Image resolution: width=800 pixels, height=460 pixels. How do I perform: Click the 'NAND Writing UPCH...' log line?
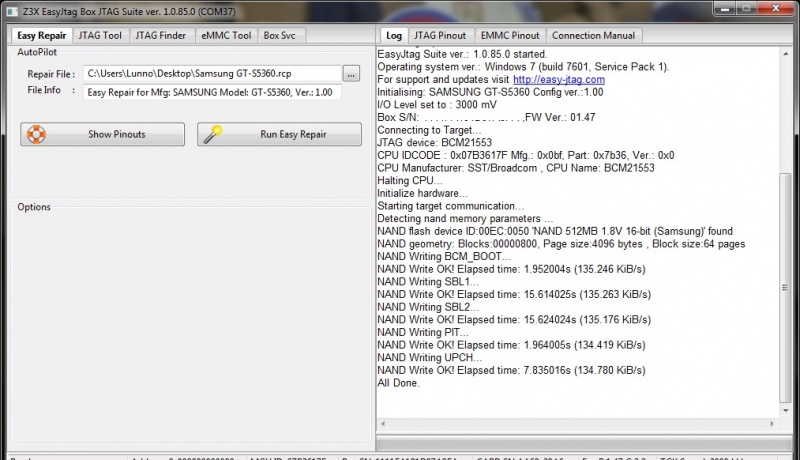pyautogui.click(x=430, y=357)
